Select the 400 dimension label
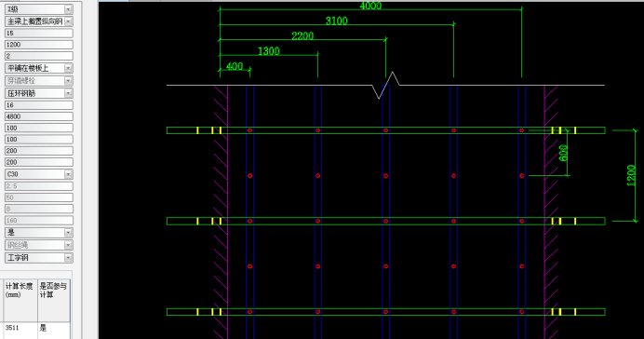644x339 pixels. point(235,66)
